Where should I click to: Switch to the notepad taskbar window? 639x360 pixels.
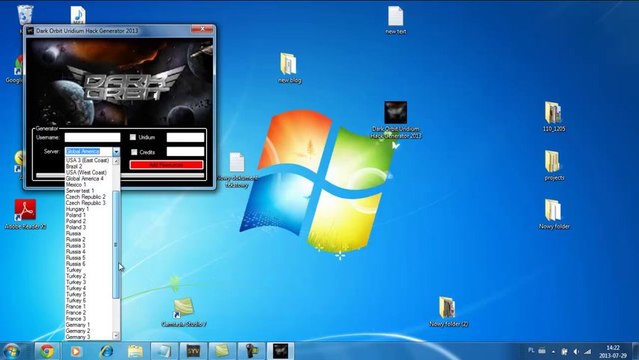point(164,351)
